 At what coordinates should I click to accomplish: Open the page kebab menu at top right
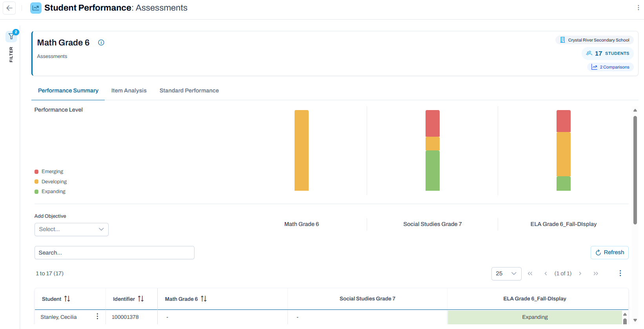tap(638, 8)
